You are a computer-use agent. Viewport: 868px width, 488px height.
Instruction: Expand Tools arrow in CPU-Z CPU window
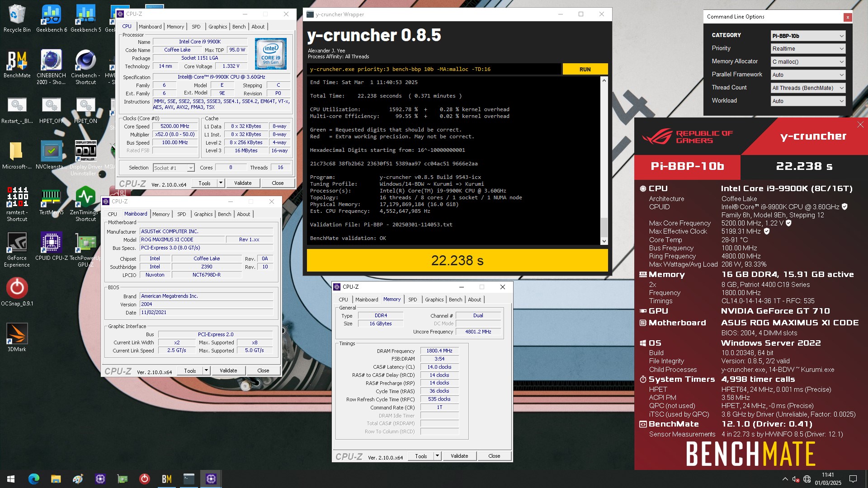[x=221, y=183]
